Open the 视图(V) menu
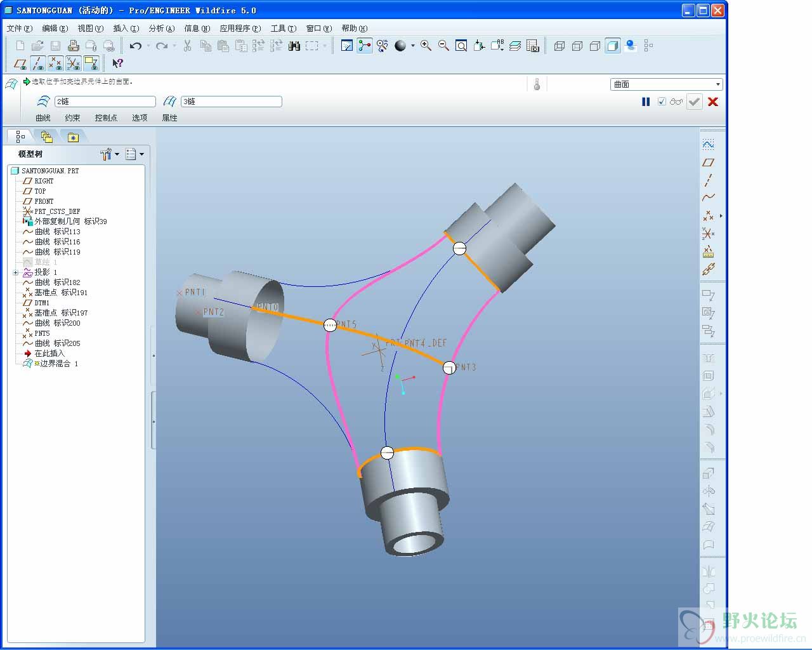812x650 pixels. (x=90, y=29)
